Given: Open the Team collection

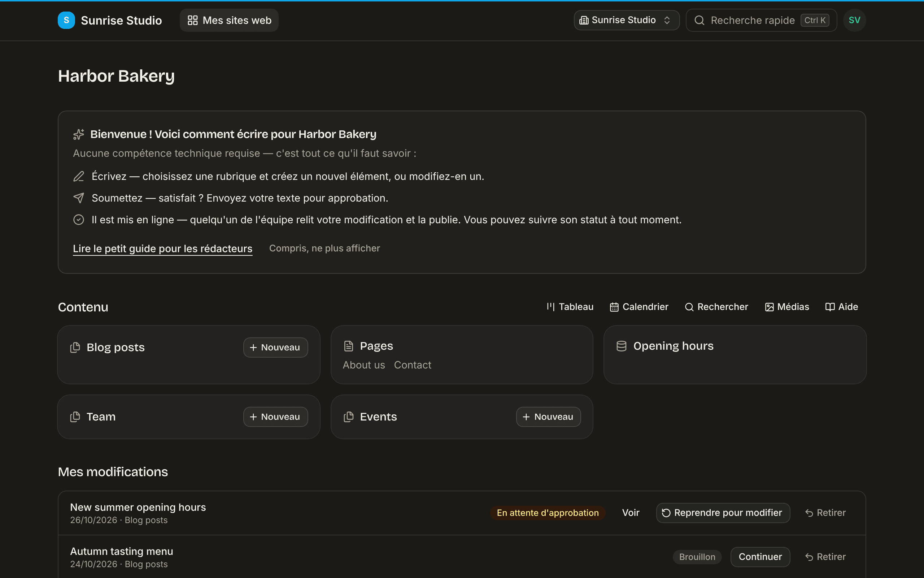Looking at the screenshot, I should point(101,417).
